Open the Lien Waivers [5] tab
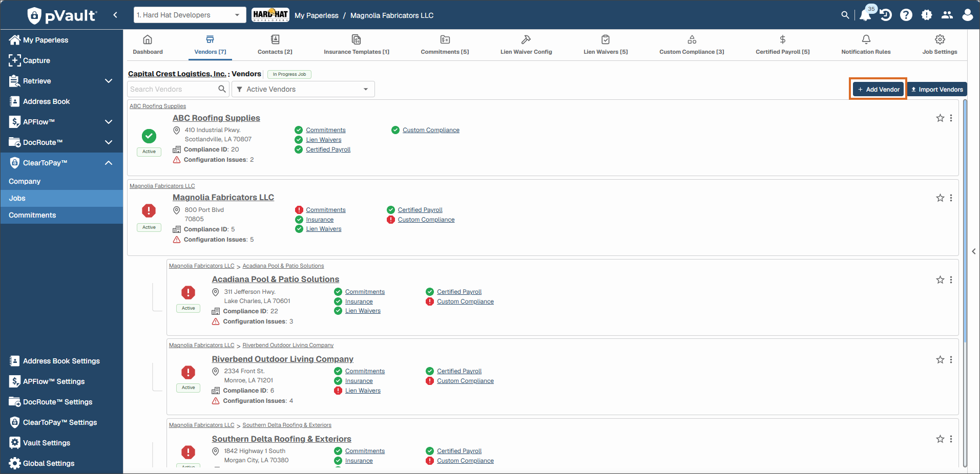 [x=606, y=45]
